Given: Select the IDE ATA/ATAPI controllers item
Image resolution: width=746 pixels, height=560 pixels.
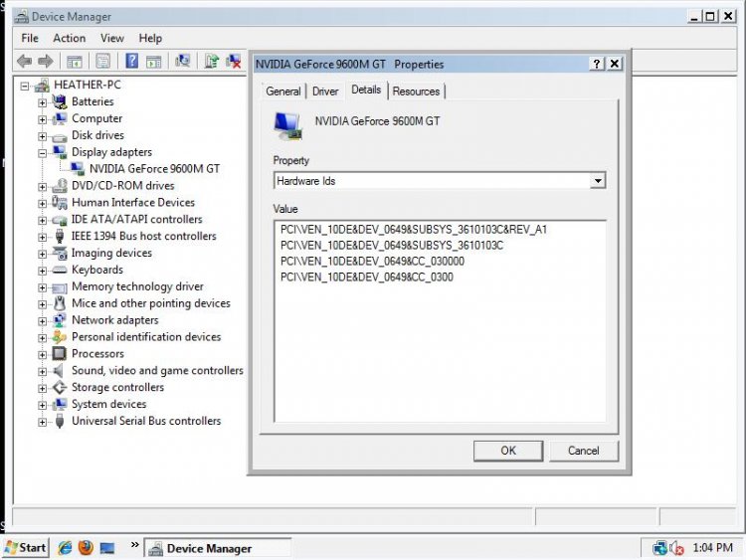Looking at the screenshot, I should [137, 220].
